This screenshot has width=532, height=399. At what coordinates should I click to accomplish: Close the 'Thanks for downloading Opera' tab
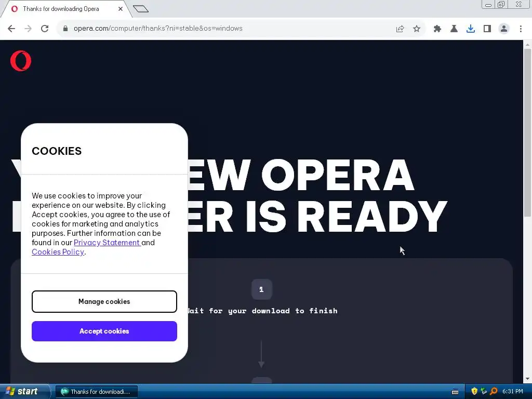121,9
